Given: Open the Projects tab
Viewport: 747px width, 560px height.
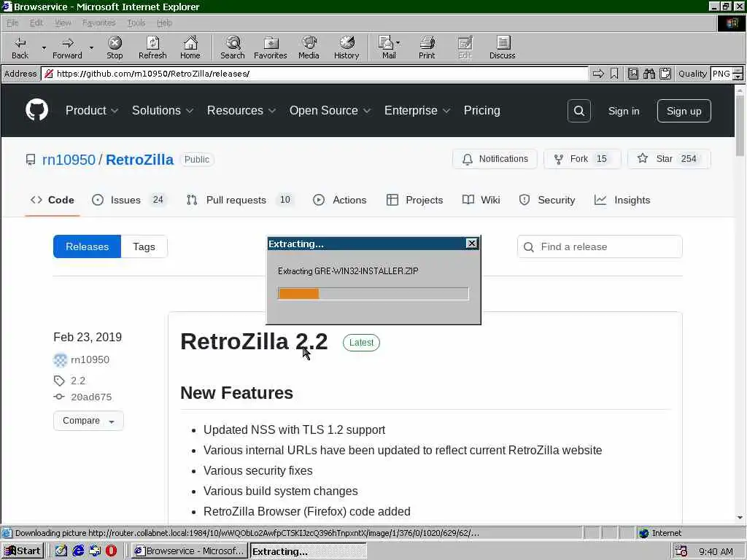Looking at the screenshot, I should [x=414, y=200].
